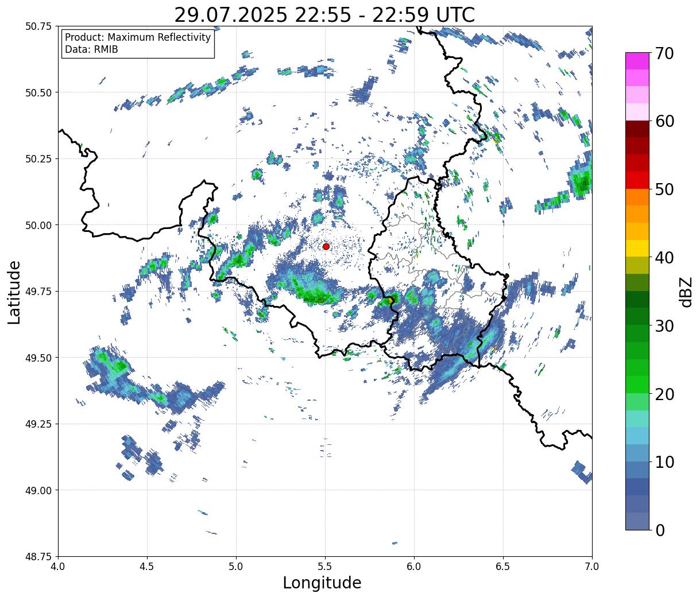Image resolution: width=700 pixels, height=597 pixels.
Task: Click the colorbar tick label "60"
Action: pos(665,121)
